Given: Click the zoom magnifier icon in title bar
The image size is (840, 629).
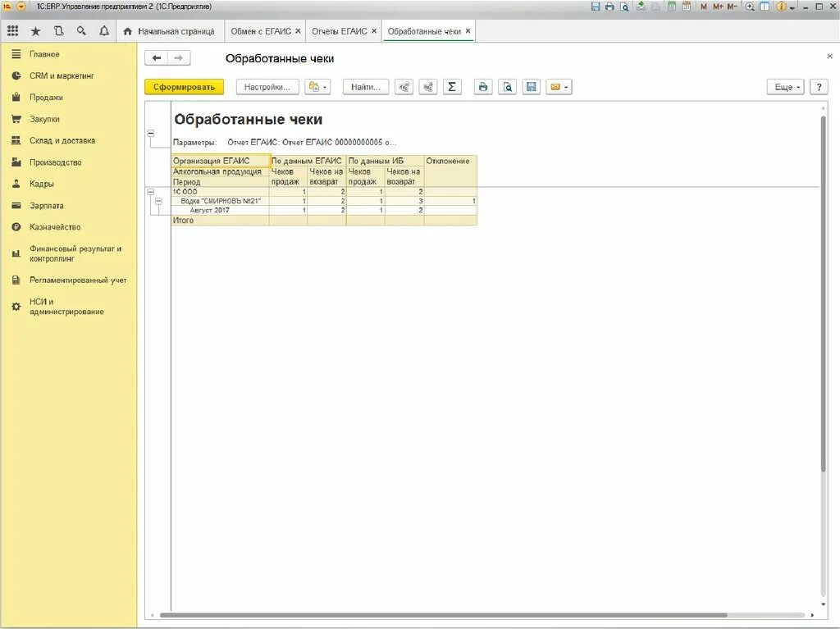Looking at the screenshot, I should click(750, 7).
